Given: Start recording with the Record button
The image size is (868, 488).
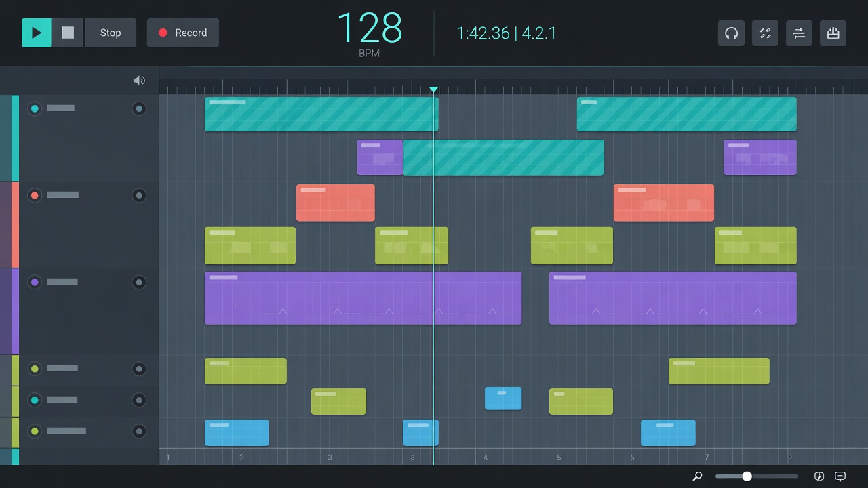Looking at the screenshot, I should pyautogui.click(x=183, y=33).
